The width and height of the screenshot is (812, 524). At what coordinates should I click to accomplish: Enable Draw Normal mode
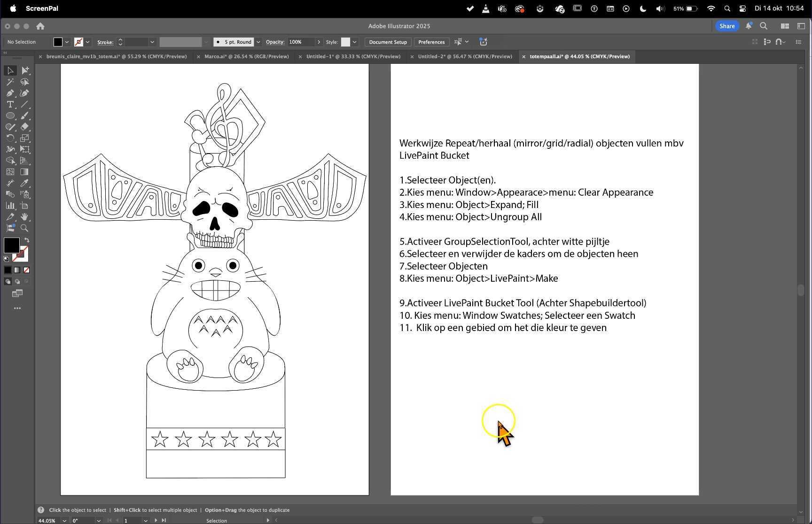click(8, 282)
